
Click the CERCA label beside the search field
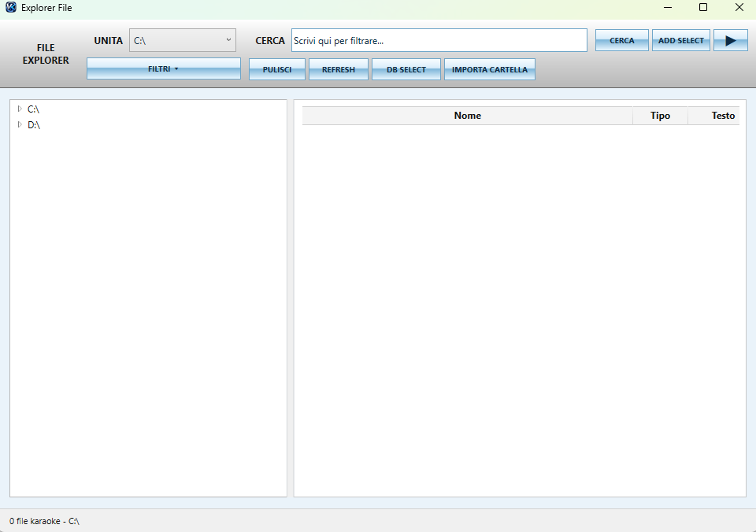tap(270, 41)
